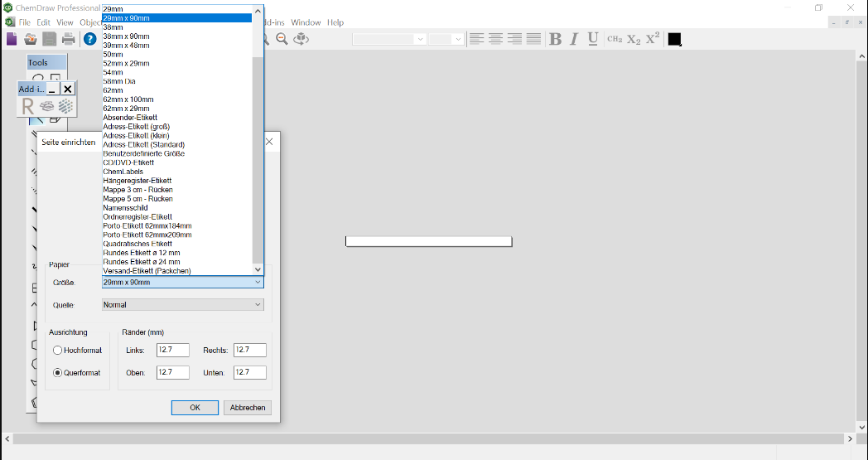
Task: Apply subscript X2 formatting
Action: pyautogui.click(x=634, y=39)
